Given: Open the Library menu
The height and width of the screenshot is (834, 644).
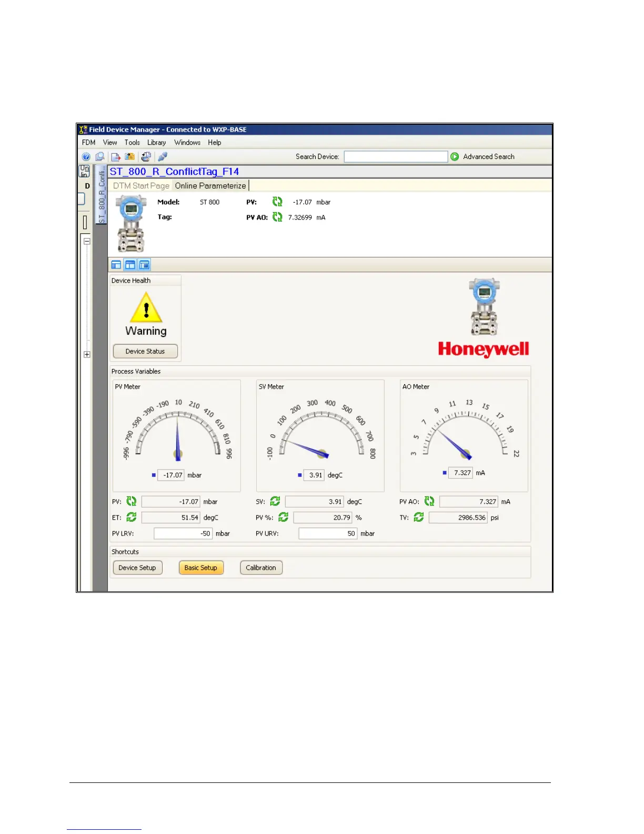Looking at the screenshot, I should coord(156,143).
